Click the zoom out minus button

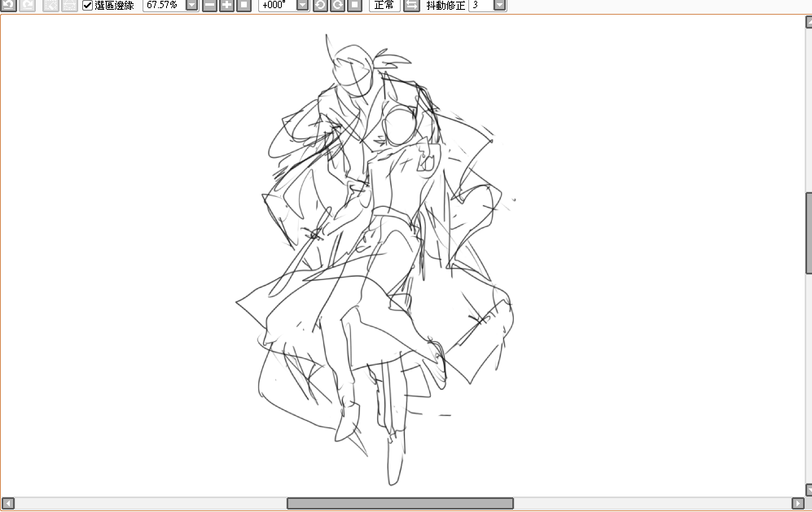click(209, 5)
